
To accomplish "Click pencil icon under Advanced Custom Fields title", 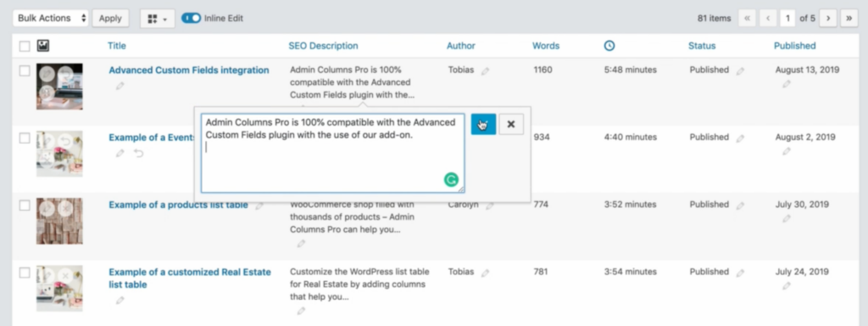I will click(x=120, y=86).
